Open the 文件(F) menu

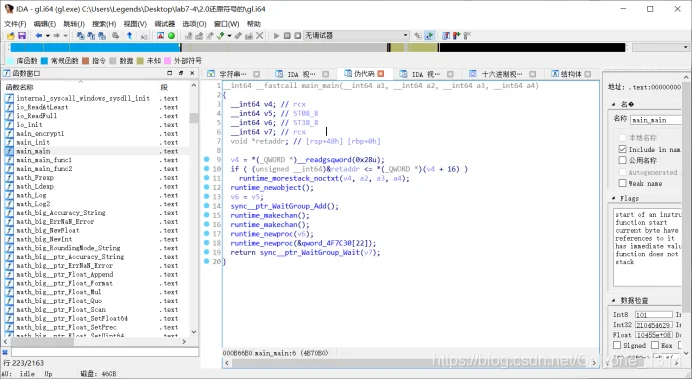pyautogui.click(x=15, y=24)
